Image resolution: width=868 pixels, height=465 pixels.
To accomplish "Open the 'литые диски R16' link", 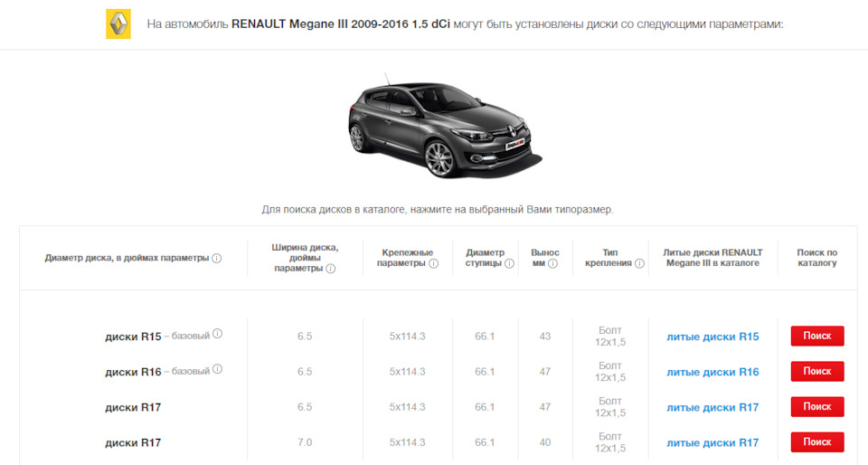I will (x=712, y=372).
